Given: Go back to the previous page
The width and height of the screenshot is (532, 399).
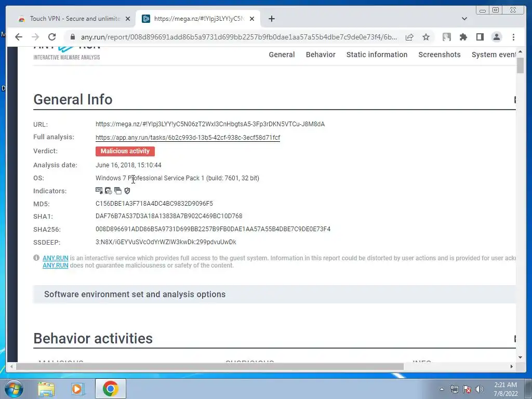Looking at the screenshot, I should click(x=19, y=37).
